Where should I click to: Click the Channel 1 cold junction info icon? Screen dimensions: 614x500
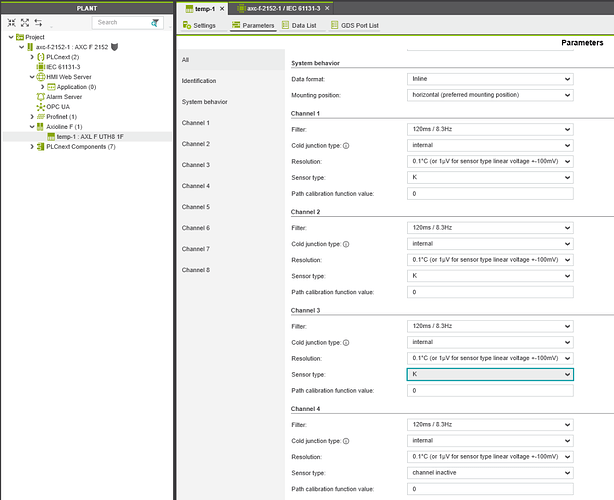346,145
